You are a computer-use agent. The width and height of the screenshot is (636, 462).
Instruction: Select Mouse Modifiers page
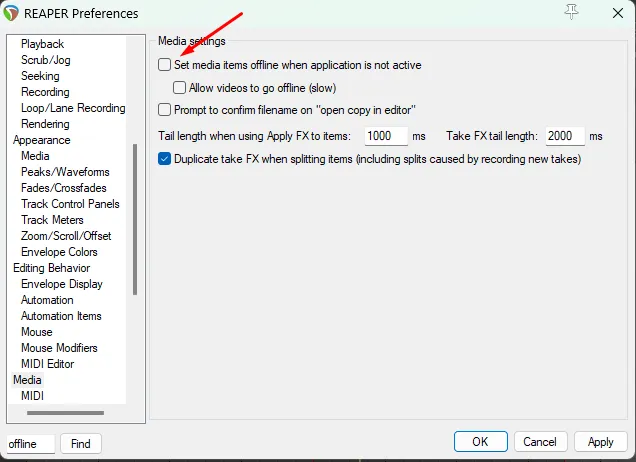tap(59, 348)
